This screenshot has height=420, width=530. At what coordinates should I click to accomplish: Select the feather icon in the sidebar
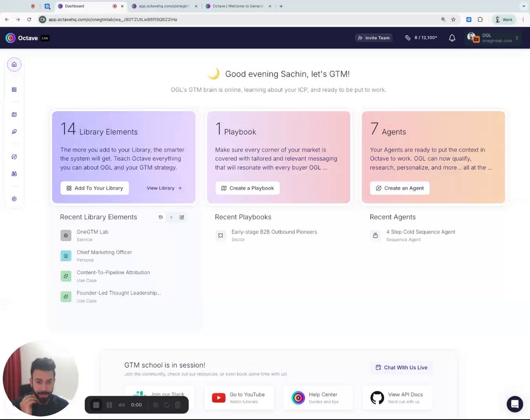point(14,132)
